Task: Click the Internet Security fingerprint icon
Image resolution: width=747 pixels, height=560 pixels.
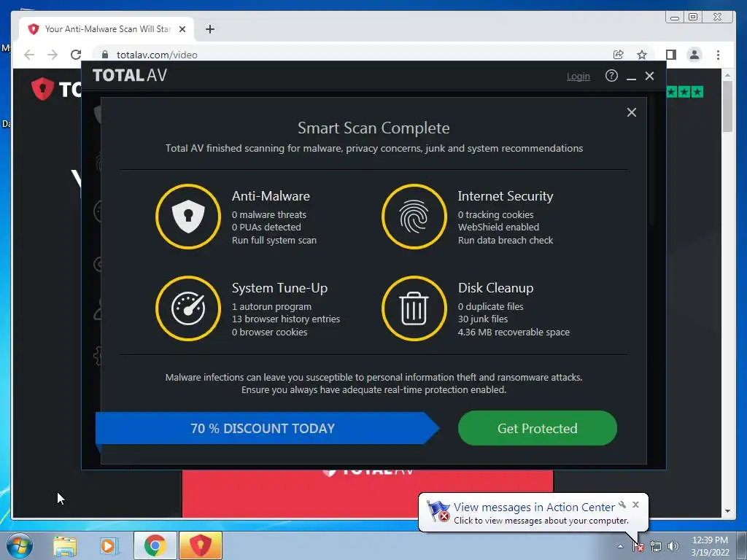Action: [x=414, y=217]
